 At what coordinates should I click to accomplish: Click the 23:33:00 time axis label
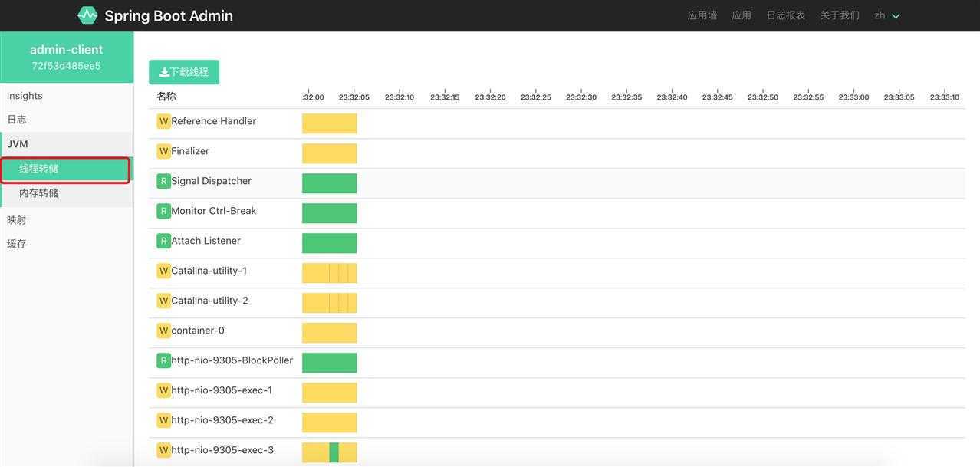[853, 97]
